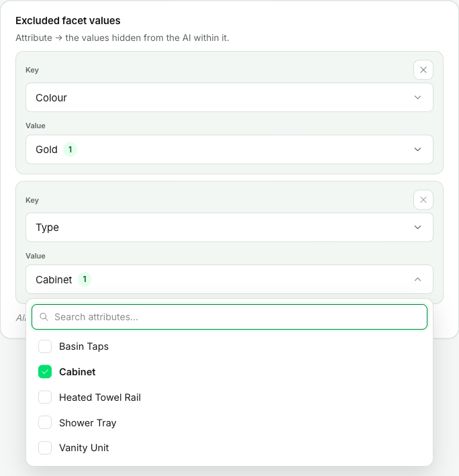Click the Search attributes input field
459x476 pixels.
pyautogui.click(x=229, y=317)
